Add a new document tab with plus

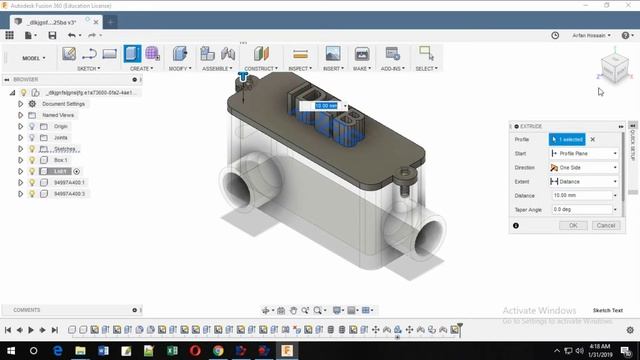coord(110,22)
